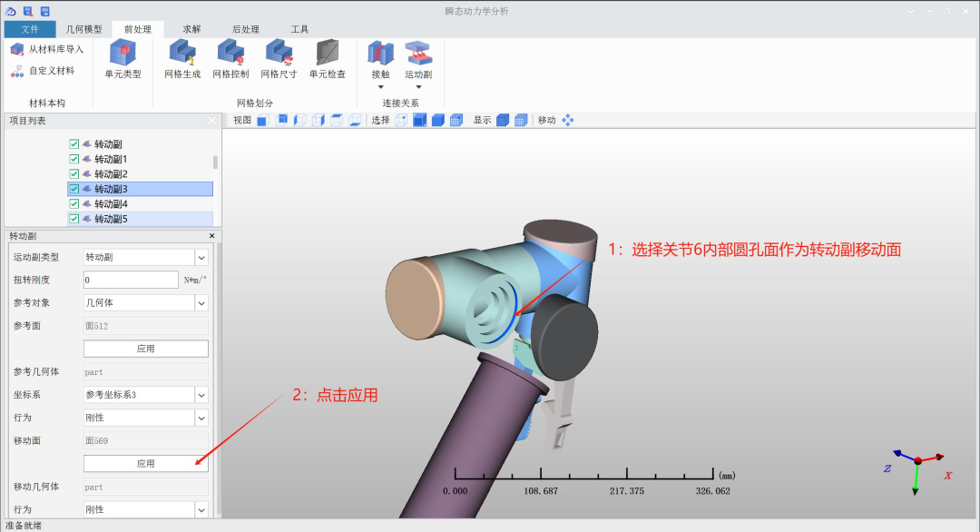Run 单元检查 element check
The width and height of the screenshot is (980, 532).
(x=327, y=59)
